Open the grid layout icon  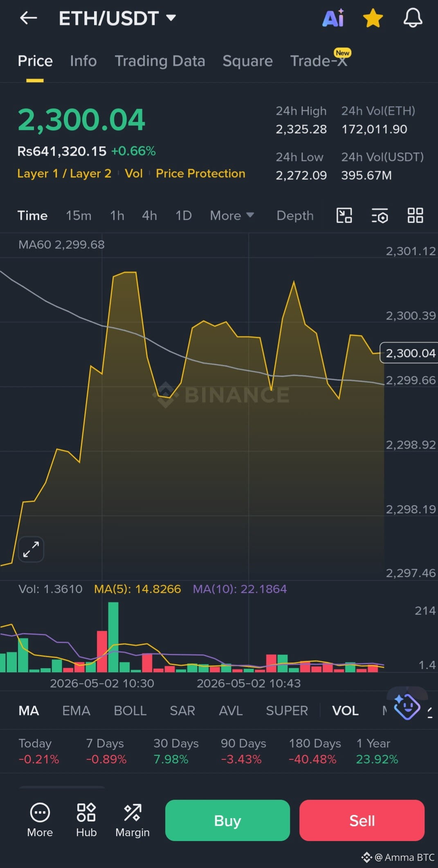click(415, 215)
